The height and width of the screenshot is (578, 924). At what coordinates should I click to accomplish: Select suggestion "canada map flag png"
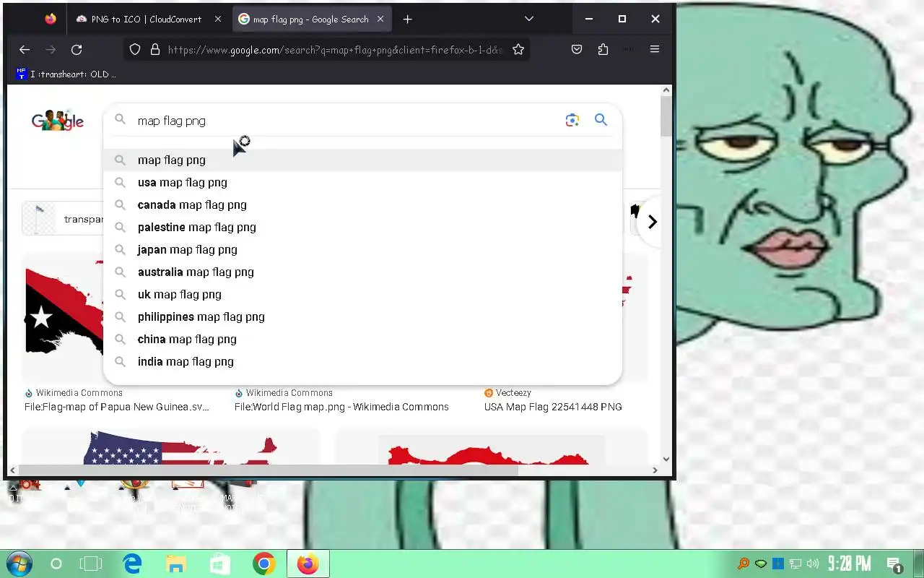362,205
